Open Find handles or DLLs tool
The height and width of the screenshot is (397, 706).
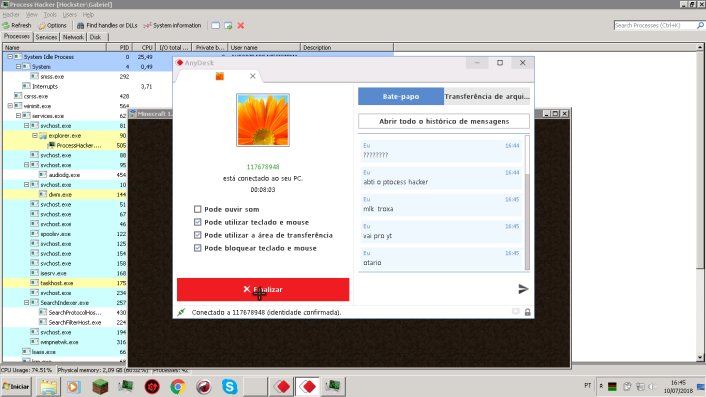point(107,26)
